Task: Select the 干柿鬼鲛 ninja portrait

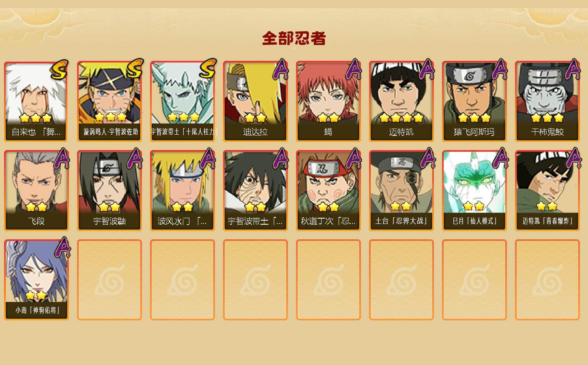Action: [547, 101]
